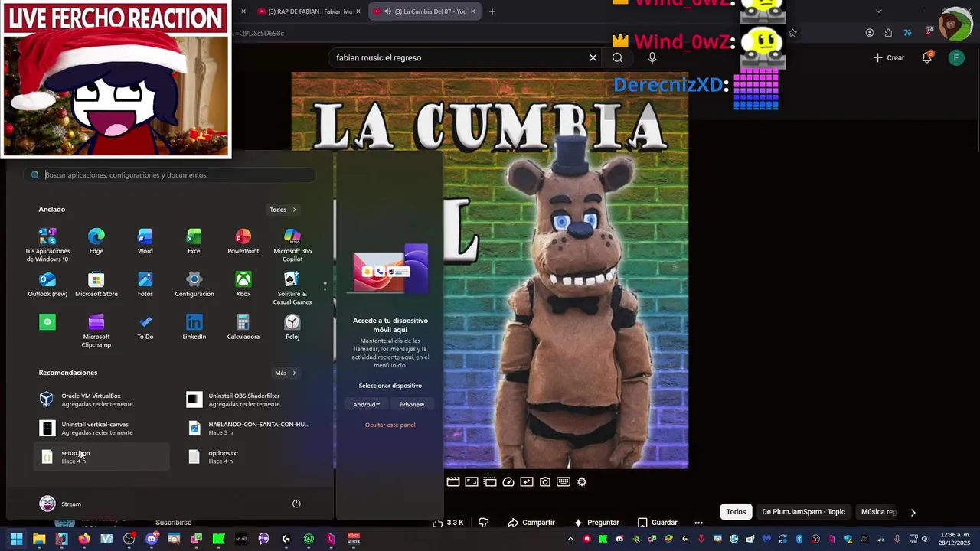
Task: Open Microsoft 365 Copilot app
Action: click(292, 245)
